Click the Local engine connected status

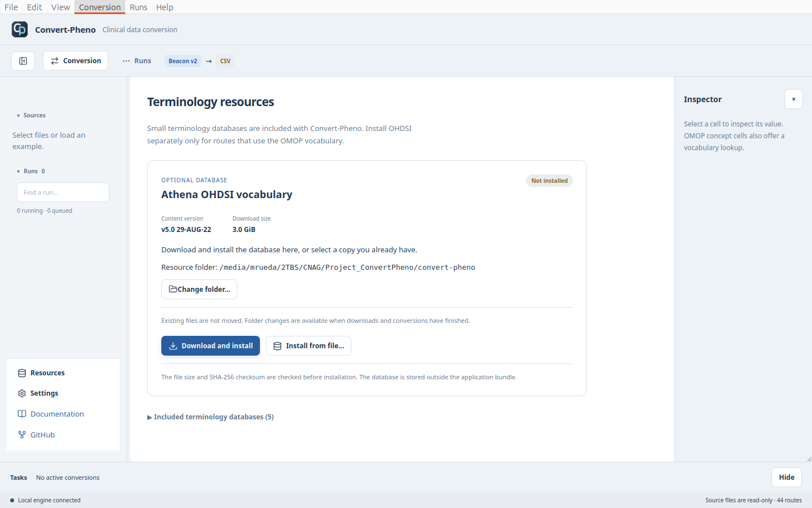[49, 501]
